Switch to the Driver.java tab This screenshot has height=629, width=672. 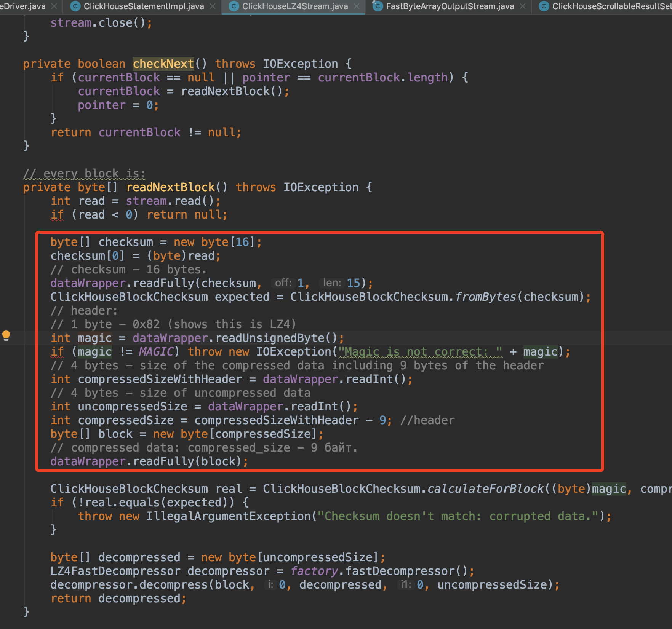(23, 6)
